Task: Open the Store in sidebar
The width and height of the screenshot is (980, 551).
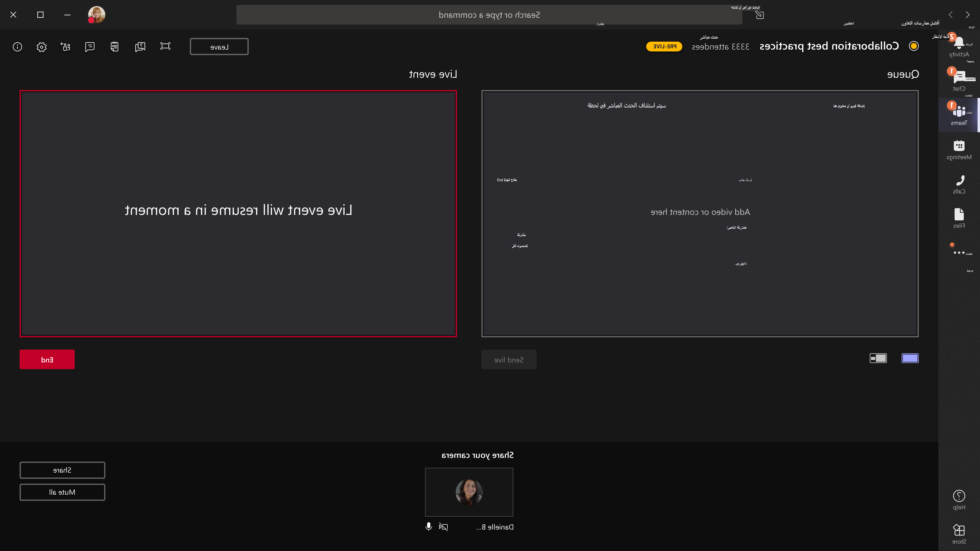Action: point(959,534)
